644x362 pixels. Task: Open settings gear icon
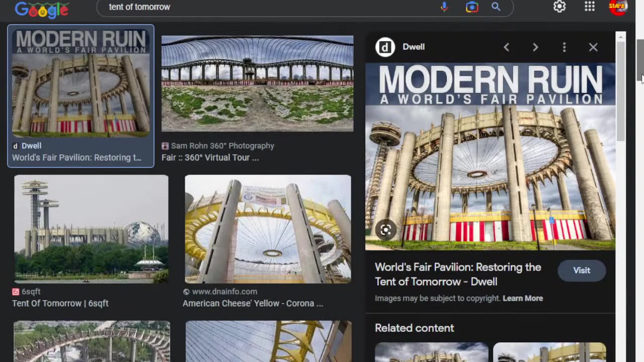559,7
